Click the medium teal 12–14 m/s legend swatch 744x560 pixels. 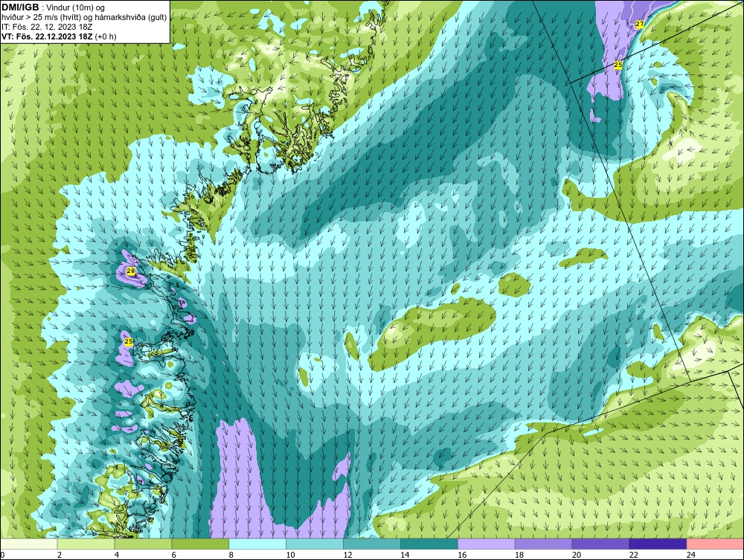click(372, 544)
